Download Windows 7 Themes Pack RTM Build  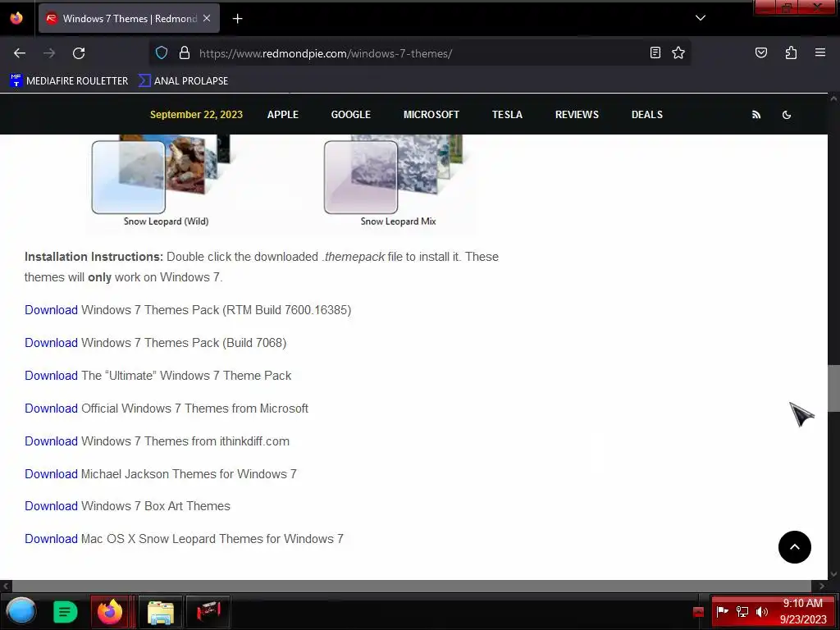pyautogui.click(x=51, y=310)
